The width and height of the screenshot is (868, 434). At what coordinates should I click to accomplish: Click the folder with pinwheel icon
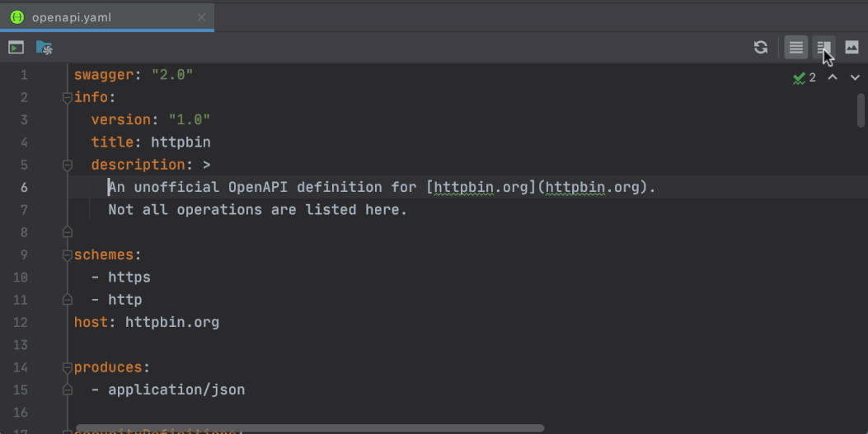tap(45, 48)
